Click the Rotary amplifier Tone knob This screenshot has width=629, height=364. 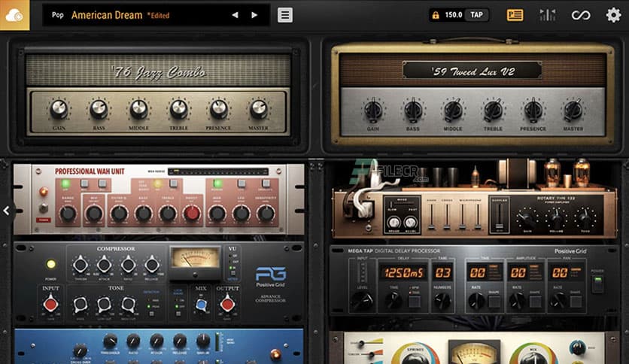click(x=585, y=219)
